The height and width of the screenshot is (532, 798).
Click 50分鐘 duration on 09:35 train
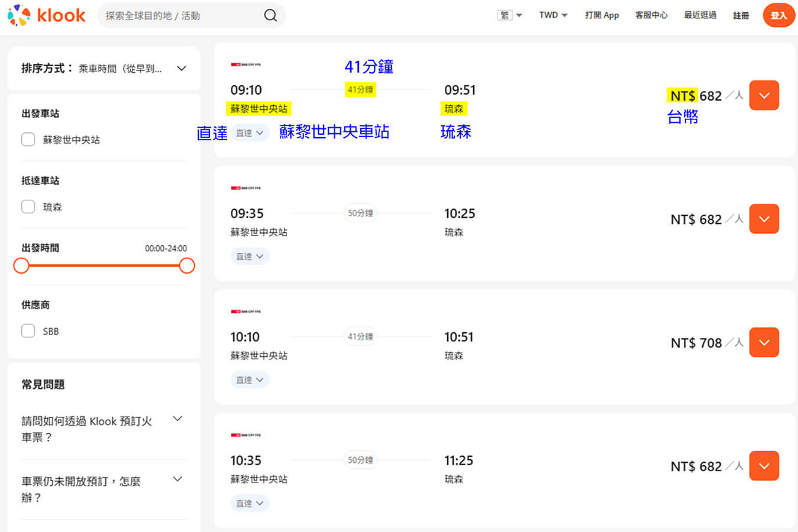click(x=360, y=213)
